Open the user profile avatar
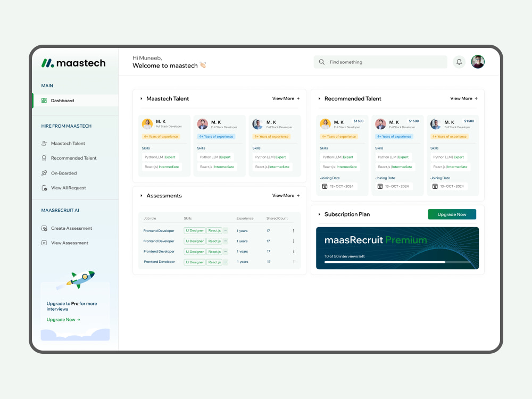This screenshot has height=399, width=532. [x=478, y=62]
